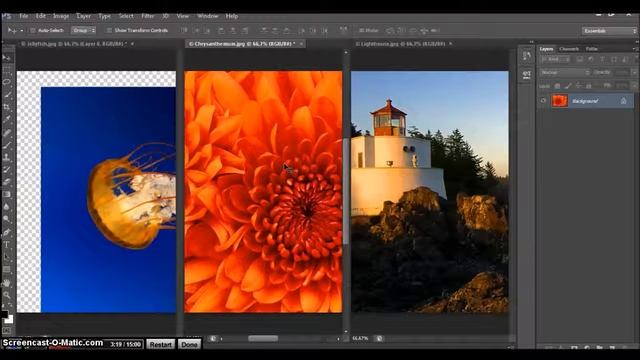Screen dimensions: 640x360
Task: Select the Eraser tool
Action: pos(7,182)
